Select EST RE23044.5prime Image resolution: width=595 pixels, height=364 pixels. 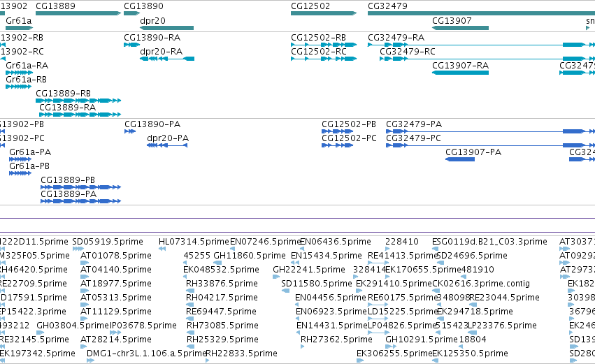click(504, 298)
